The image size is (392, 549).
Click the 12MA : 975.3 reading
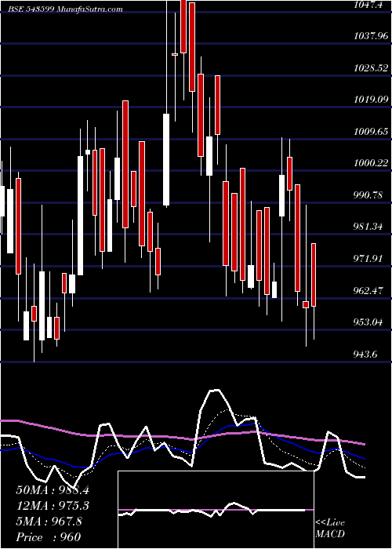53,506
